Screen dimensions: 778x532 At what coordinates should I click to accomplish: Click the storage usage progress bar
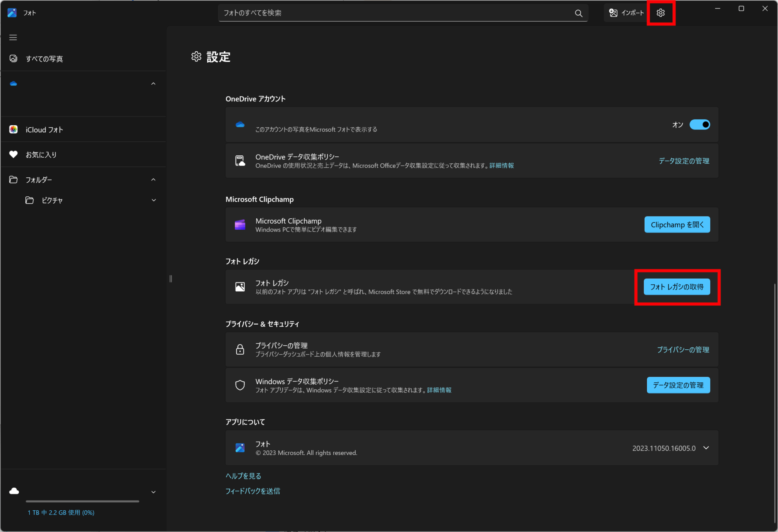[x=82, y=501]
